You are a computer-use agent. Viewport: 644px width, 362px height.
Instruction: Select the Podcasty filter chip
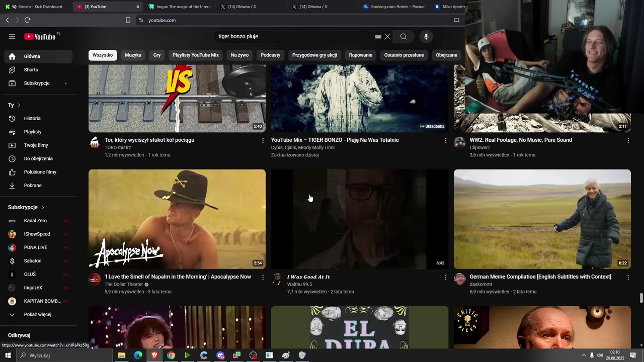click(x=271, y=55)
